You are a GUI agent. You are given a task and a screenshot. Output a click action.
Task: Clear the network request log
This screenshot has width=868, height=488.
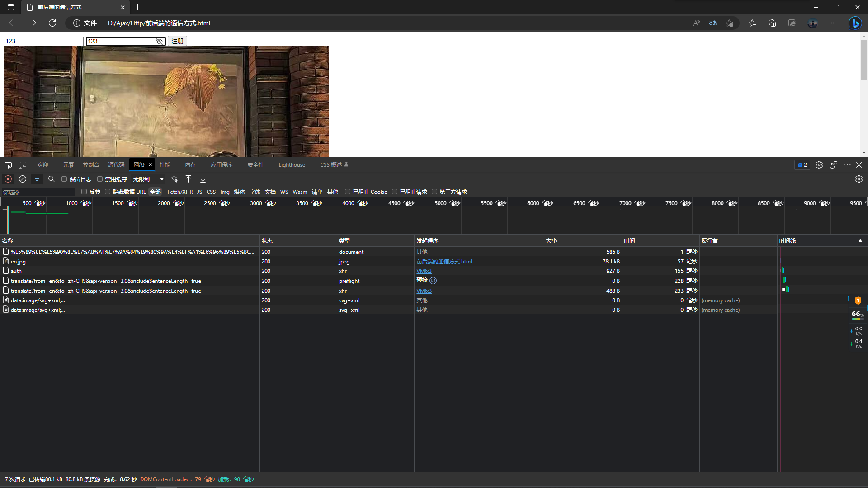click(23, 179)
